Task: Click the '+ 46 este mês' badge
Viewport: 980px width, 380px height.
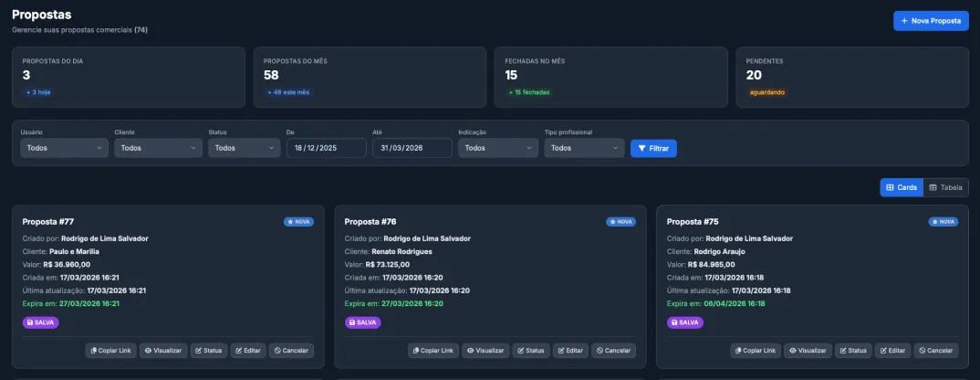Action: [x=288, y=92]
